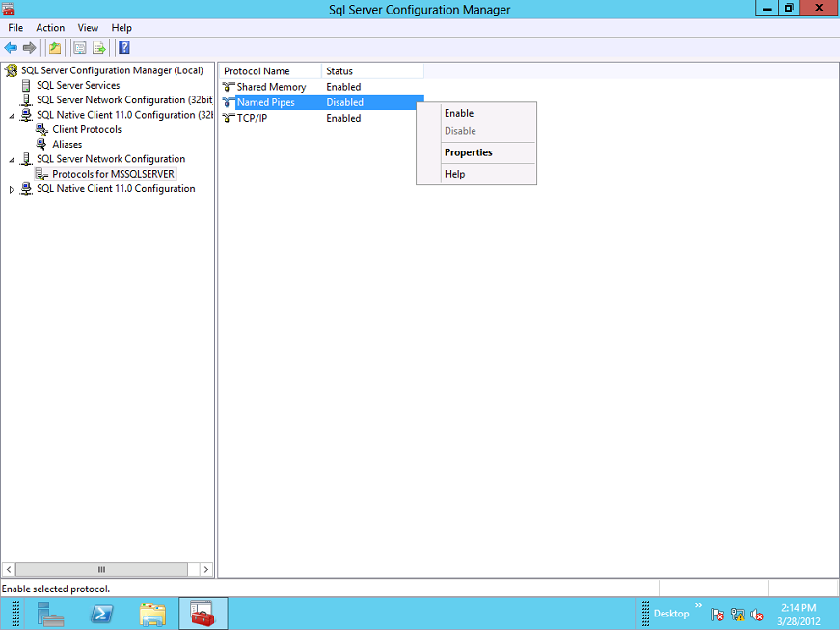Collapse SQL Native Client 11.0 Configuration (32bit) node
Screen dimensions: 840x630
[12, 116]
